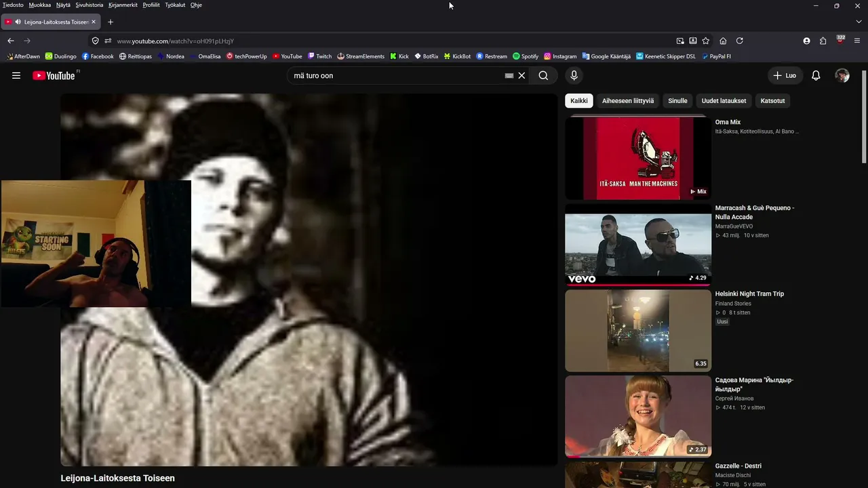Mute the Leijona tab audio
Image resolution: width=868 pixels, height=488 pixels.
pos(18,22)
